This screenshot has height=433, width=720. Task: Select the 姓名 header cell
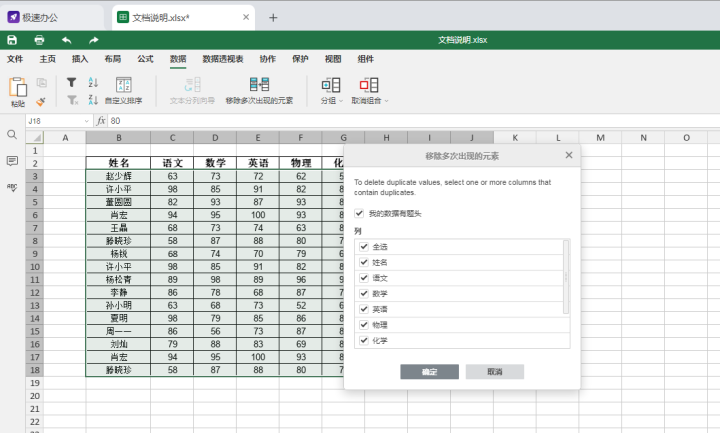pos(118,163)
